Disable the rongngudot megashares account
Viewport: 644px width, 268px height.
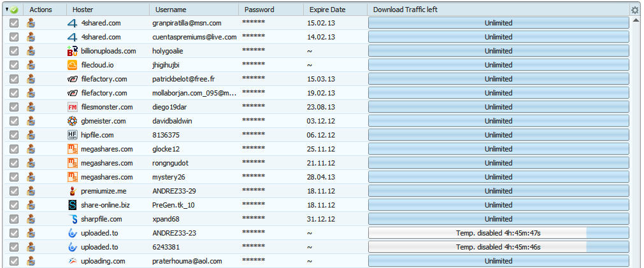[x=14, y=164]
